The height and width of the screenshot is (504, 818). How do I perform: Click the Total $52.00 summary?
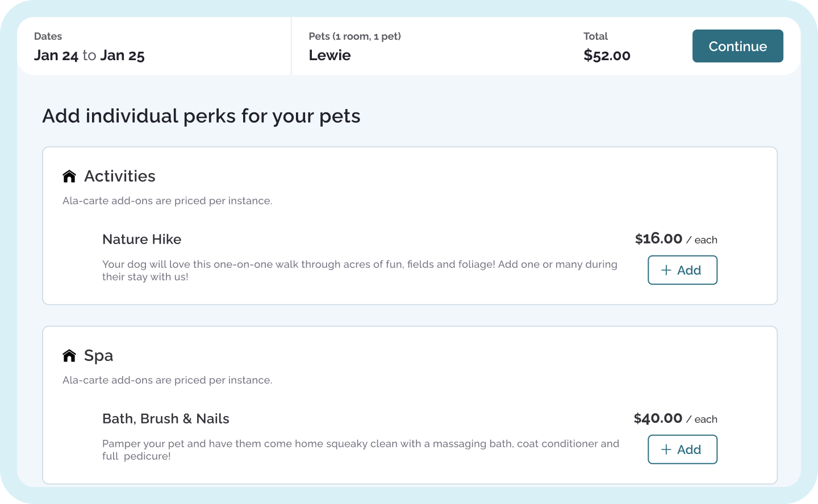point(607,47)
